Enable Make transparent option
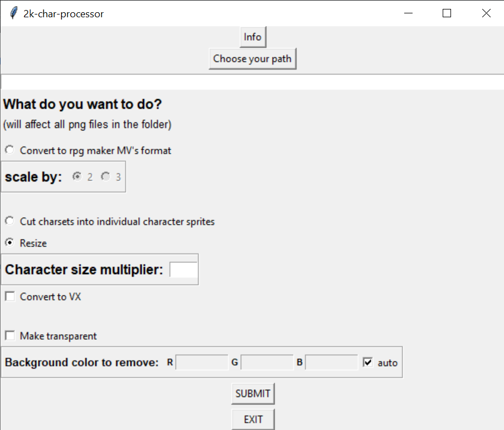504x430 pixels. coord(9,335)
